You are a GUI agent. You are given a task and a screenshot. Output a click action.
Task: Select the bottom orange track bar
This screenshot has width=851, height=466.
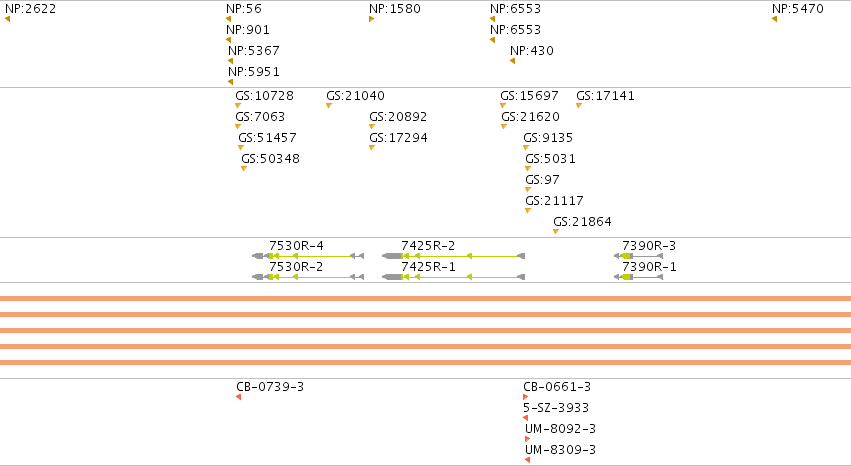[x=426, y=362]
